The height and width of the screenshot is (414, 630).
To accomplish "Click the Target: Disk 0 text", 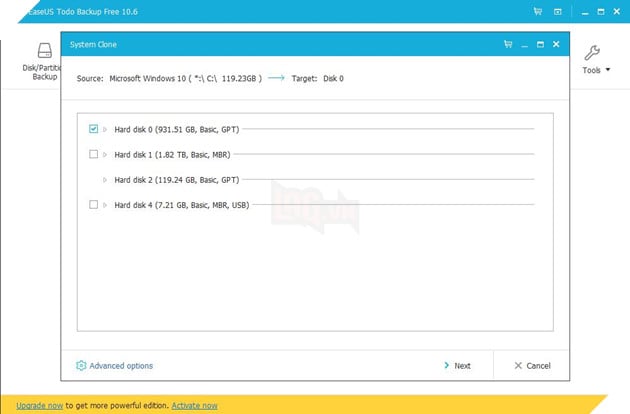I will tap(317, 78).
